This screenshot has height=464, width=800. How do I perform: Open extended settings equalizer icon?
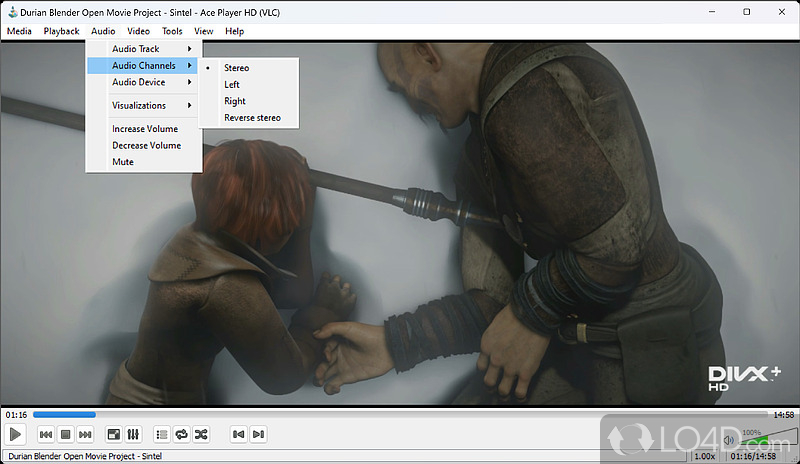(x=134, y=434)
